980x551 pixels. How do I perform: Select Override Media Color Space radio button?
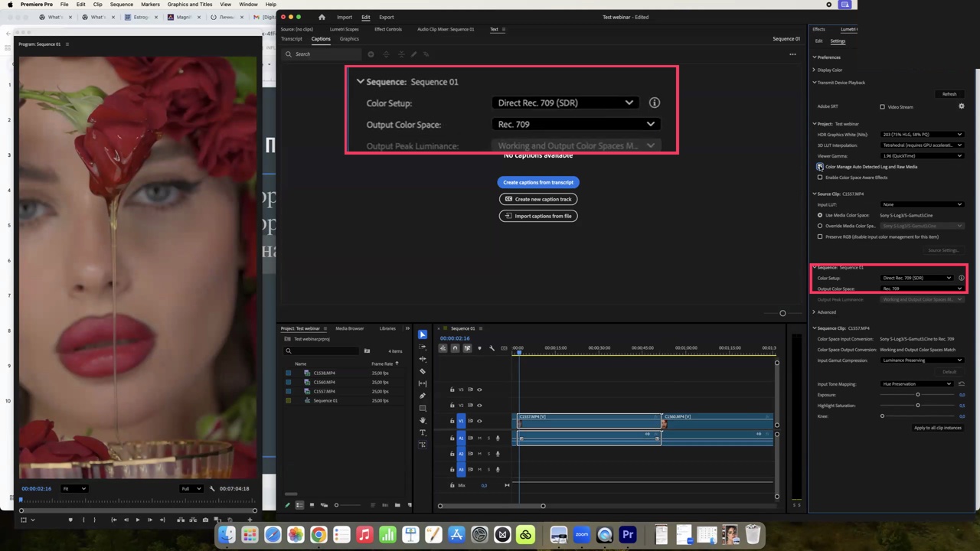(820, 226)
